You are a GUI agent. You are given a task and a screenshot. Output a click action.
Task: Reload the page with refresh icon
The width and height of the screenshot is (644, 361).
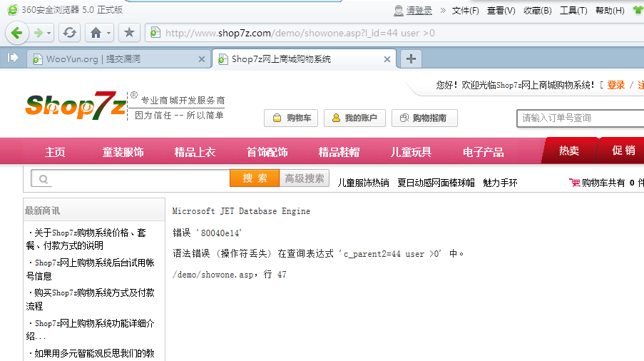(x=69, y=33)
